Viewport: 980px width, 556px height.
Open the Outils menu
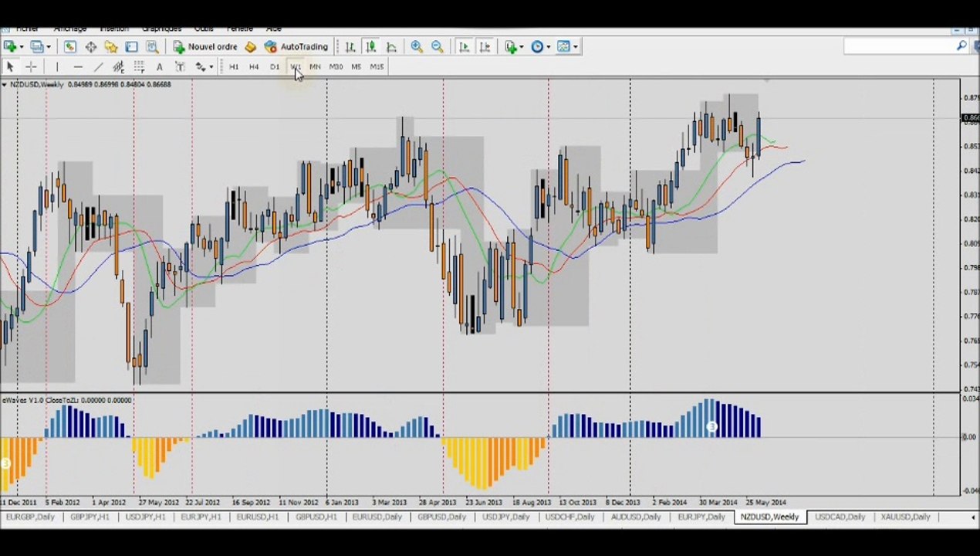coord(204,29)
